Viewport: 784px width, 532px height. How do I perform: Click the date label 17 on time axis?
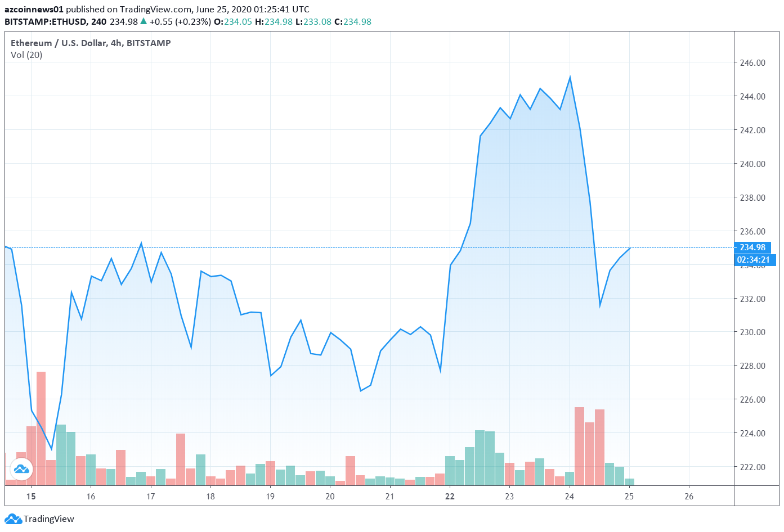click(150, 496)
